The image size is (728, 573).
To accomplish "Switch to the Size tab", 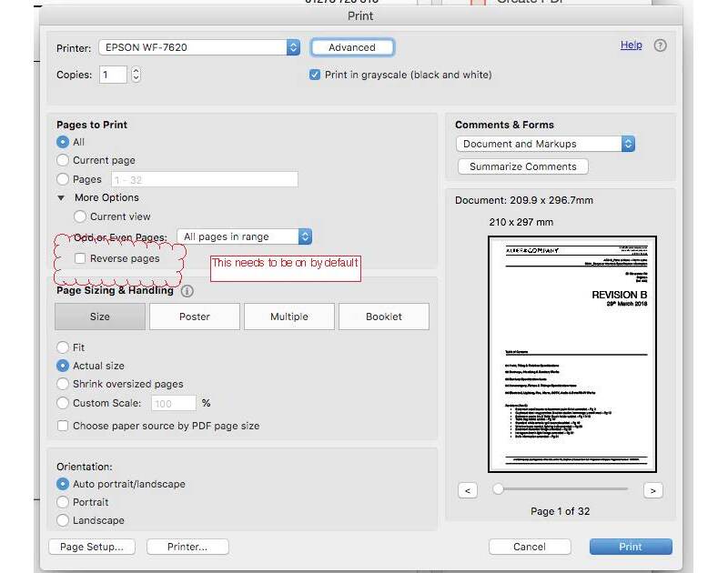I will [100, 317].
